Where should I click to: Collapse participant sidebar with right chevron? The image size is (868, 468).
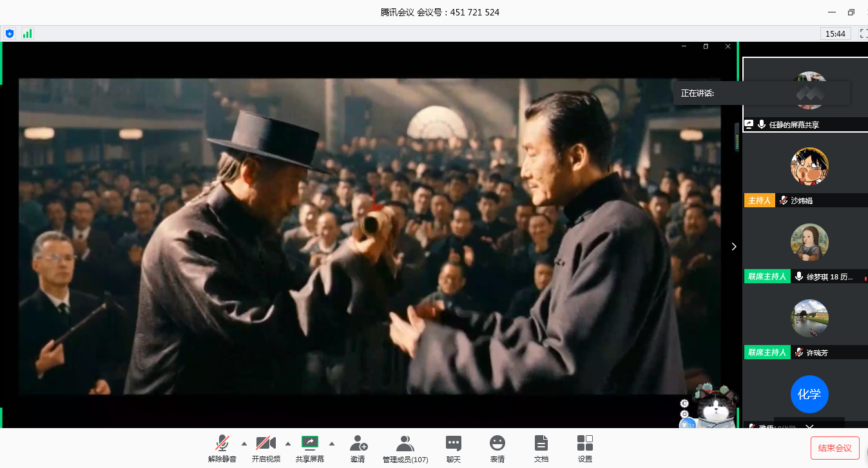click(733, 247)
